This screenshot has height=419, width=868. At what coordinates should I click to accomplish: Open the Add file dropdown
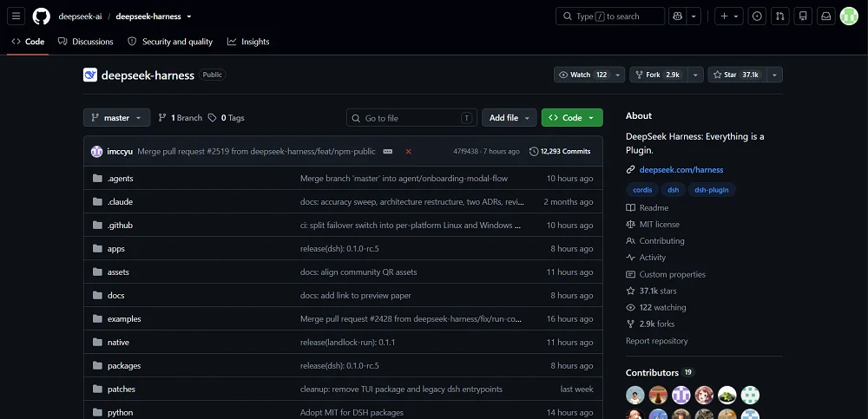[510, 118]
